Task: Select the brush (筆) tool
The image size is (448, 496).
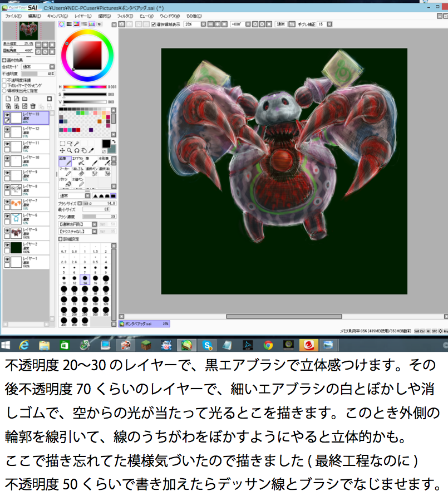Action: tap(91, 161)
